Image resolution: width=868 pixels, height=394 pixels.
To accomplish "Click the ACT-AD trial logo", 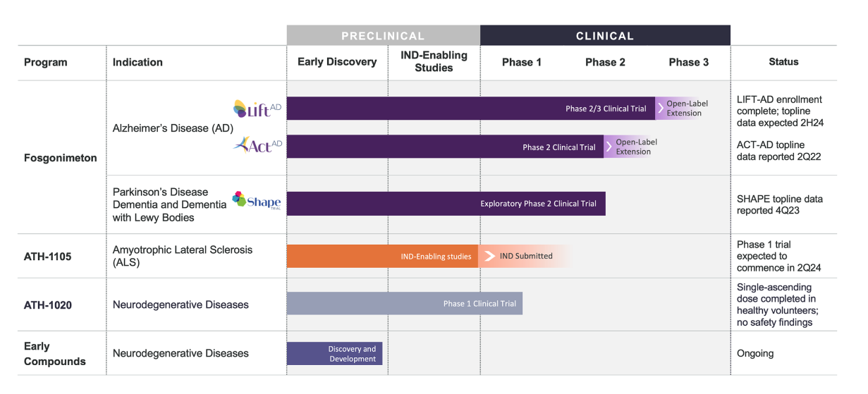I will (x=258, y=146).
